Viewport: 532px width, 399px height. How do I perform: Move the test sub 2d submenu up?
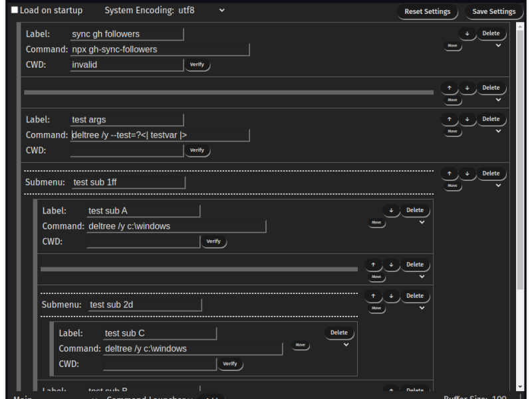pos(373,296)
